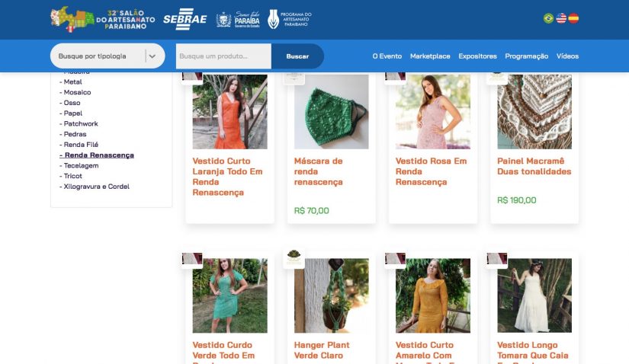Click the SEBRAE logo in header

[x=185, y=19]
